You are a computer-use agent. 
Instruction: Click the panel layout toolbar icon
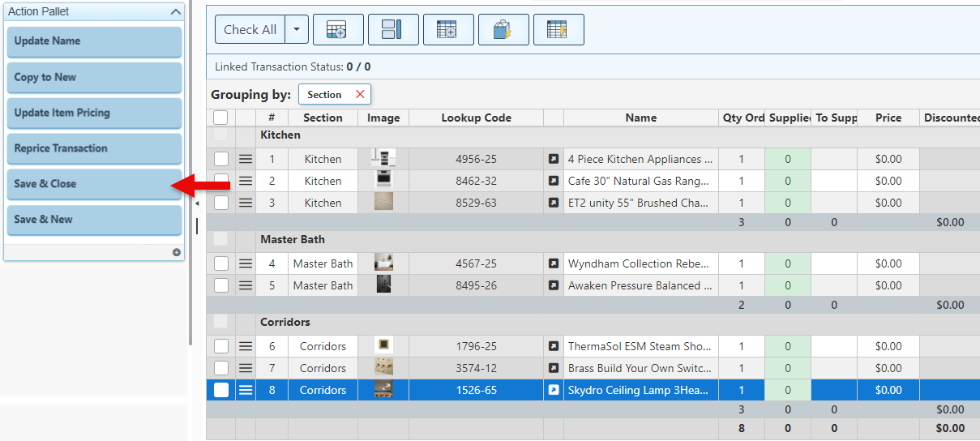point(393,30)
